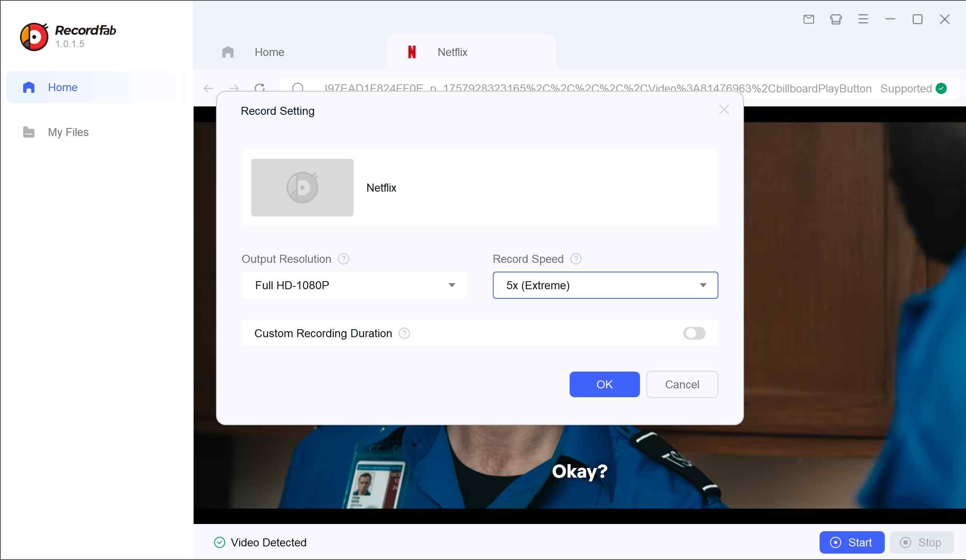Click the Custom Recording Duration label
The image size is (966, 560).
pos(323,333)
